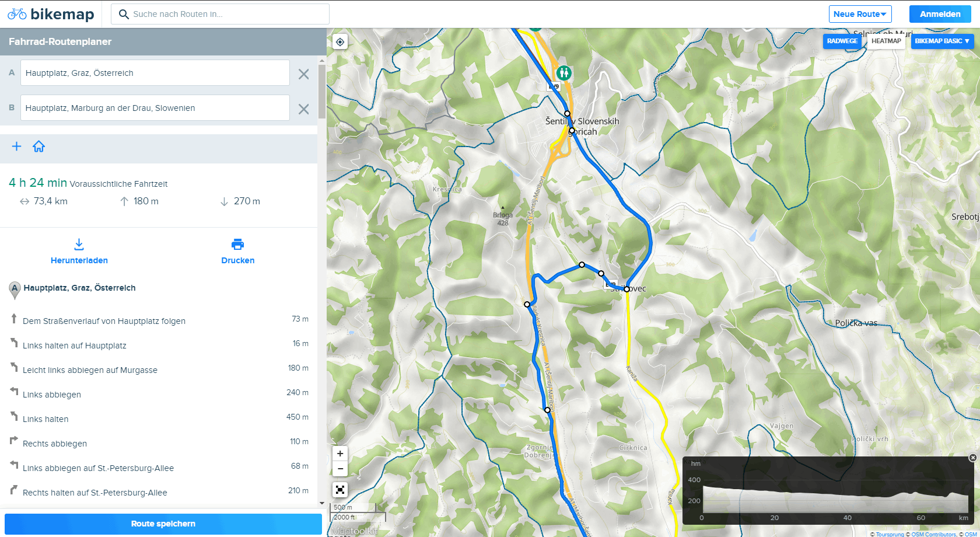This screenshot has width=980, height=537.
Task: Print the route via Drucken
Action: [237, 252]
